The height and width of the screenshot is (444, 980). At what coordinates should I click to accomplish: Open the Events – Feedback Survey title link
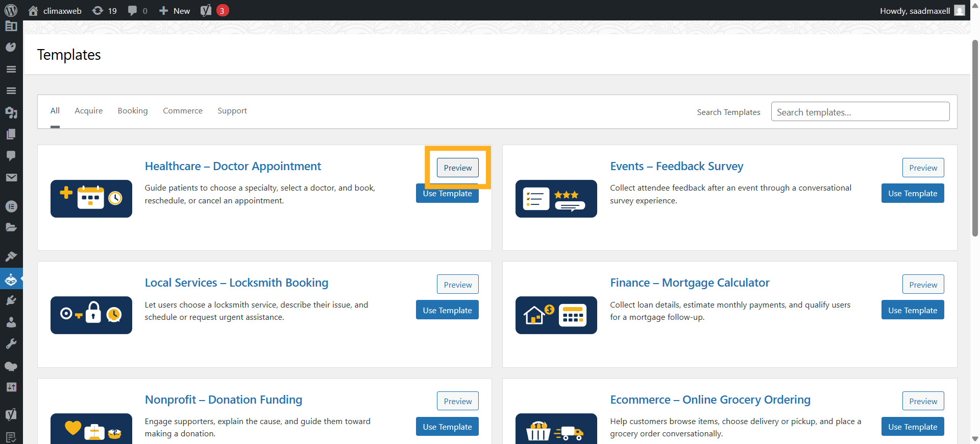676,166
